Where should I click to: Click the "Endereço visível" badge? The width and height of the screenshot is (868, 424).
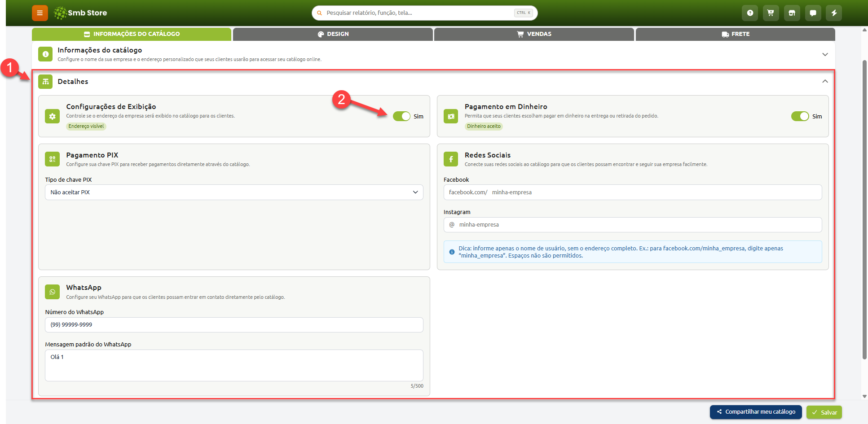coord(86,127)
